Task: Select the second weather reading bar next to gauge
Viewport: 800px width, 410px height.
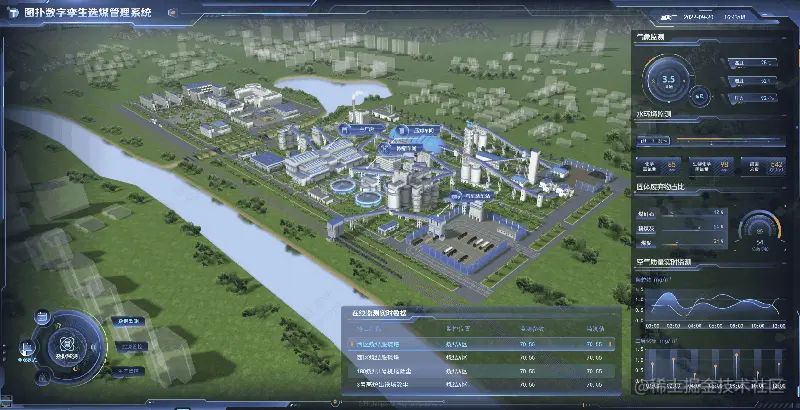Action: (x=753, y=81)
